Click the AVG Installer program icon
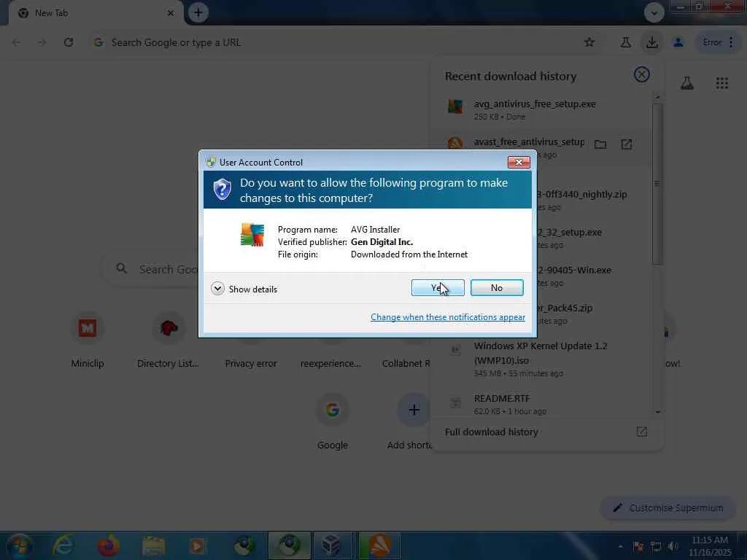The height and width of the screenshot is (560, 747). pos(252,234)
